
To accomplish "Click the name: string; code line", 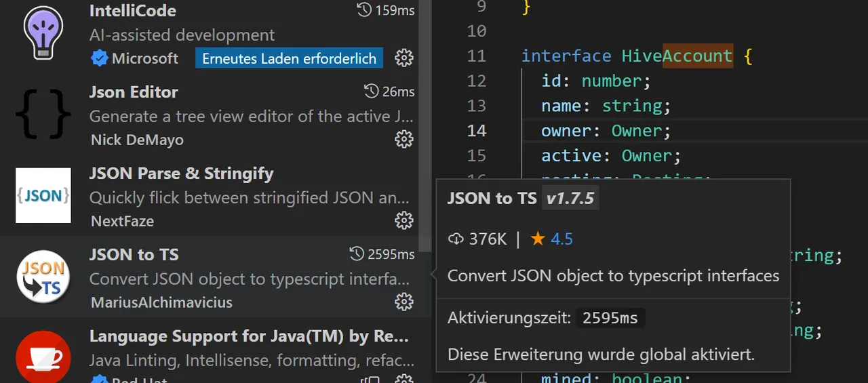I will tap(606, 106).
